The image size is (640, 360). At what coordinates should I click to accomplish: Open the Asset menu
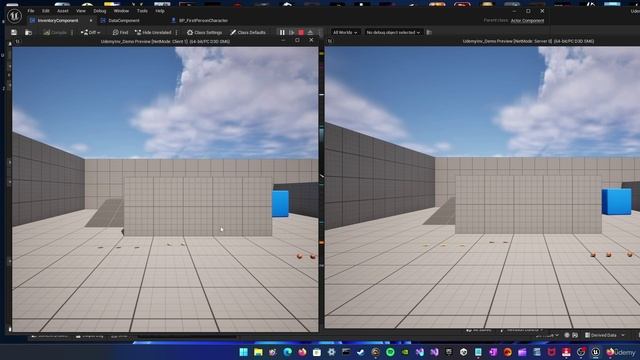click(x=62, y=11)
